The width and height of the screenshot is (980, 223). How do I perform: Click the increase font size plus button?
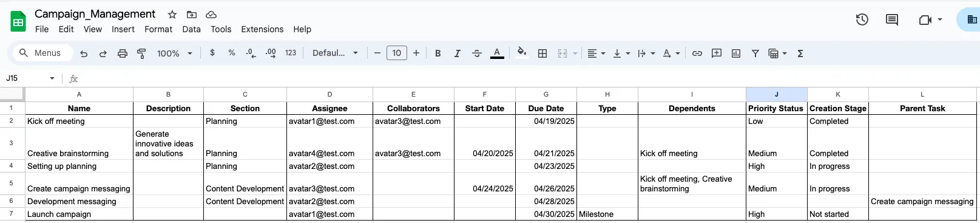pyautogui.click(x=416, y=53)
